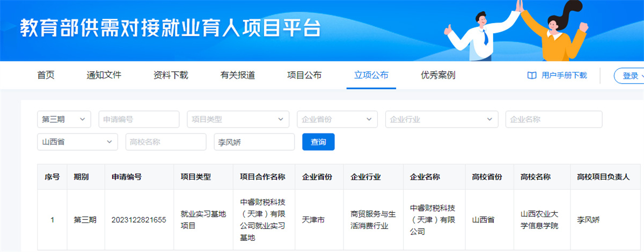644x252 pixels.
Task: Click 用户手册下载 link
Action: point(564,76)
